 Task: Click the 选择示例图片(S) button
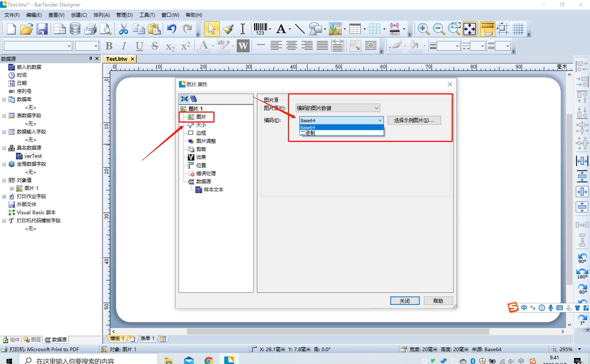(x=414, y=120)
